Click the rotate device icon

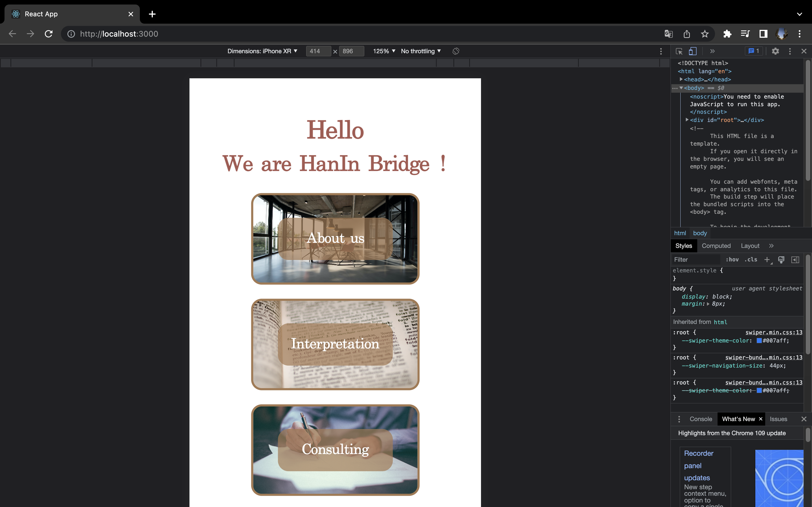456,51
